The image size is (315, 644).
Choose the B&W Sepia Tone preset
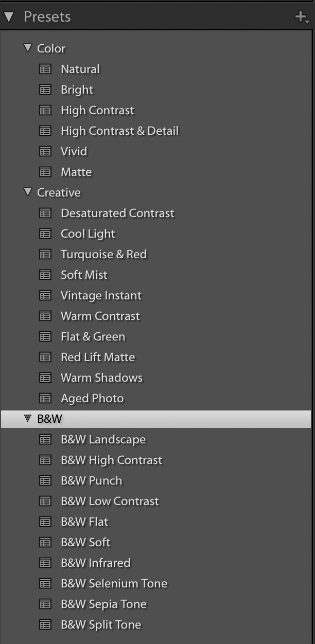pos(103,604)
